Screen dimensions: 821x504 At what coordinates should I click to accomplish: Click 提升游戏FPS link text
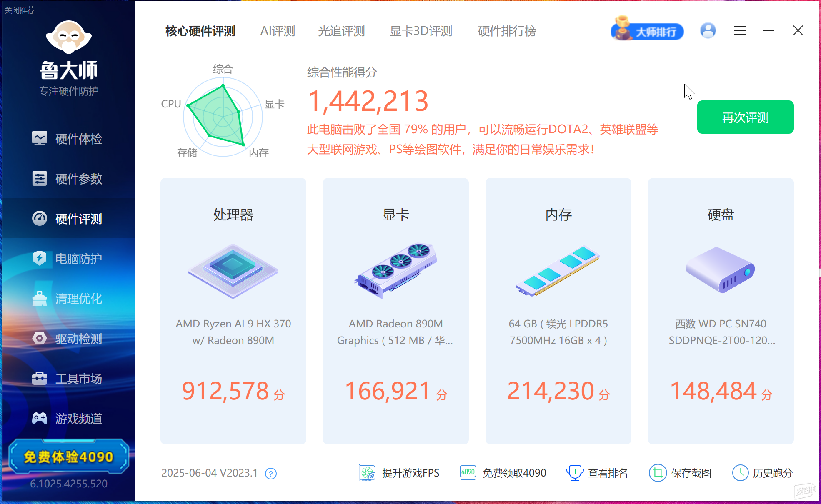point(410,473)
